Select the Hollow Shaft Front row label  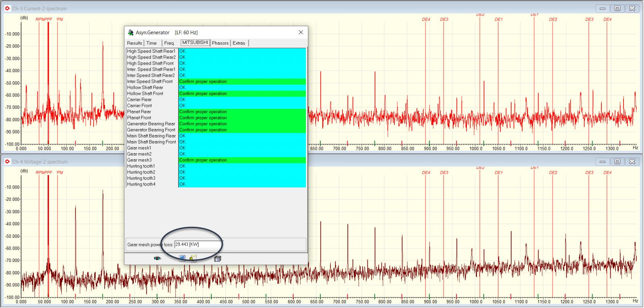click(x=145, y=94)
